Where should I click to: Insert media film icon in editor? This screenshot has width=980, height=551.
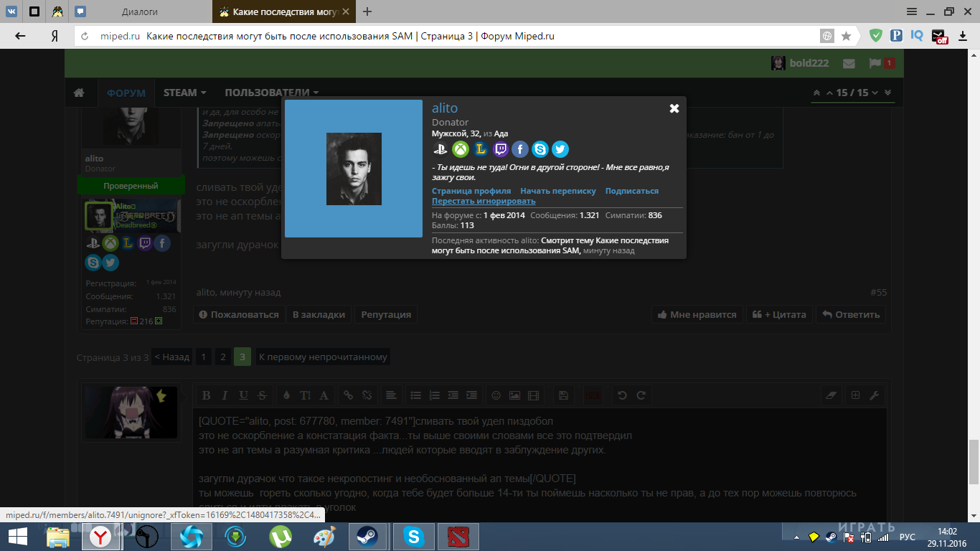tap(533, 395)
